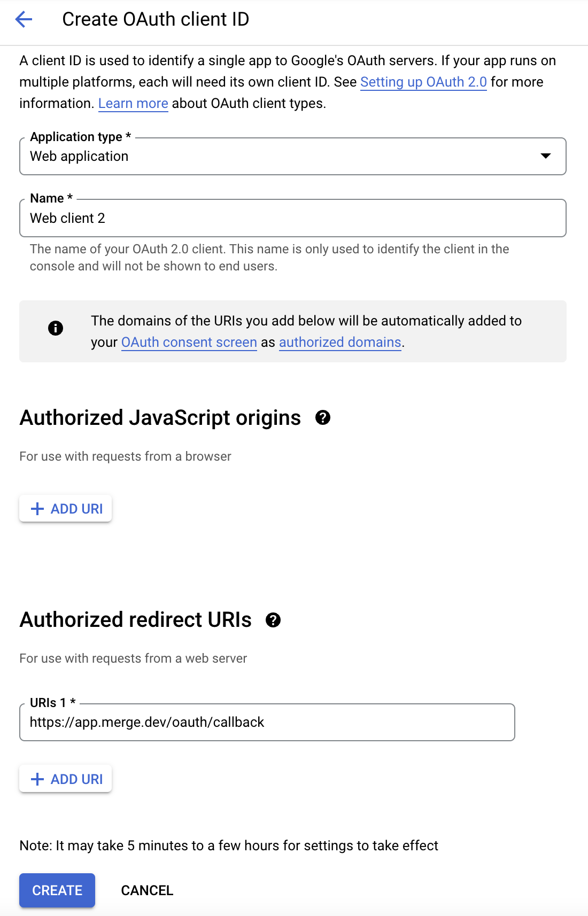Viewport: 588px width, 916px height.
Task: Click the Create OAuth client ID heading
Action: 156,20
